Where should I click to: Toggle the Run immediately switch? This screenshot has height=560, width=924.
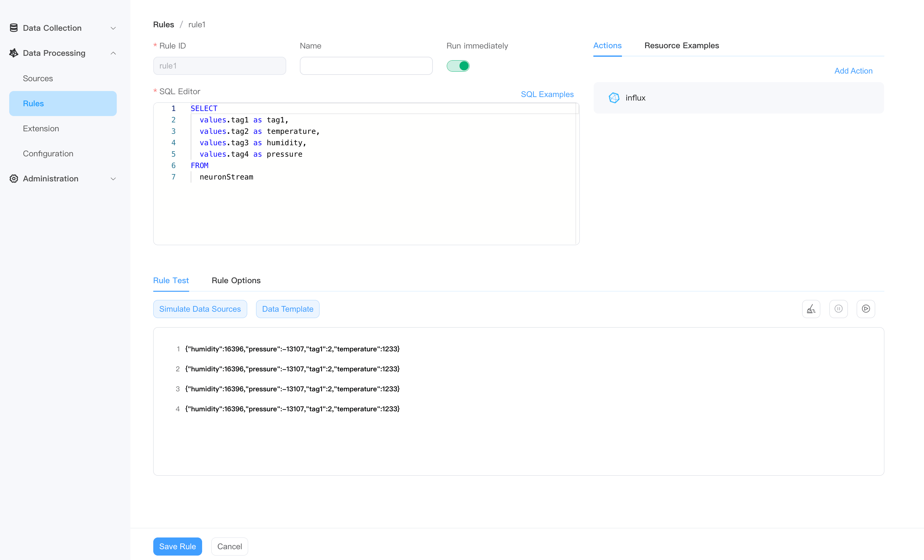(x=458, y=66)
